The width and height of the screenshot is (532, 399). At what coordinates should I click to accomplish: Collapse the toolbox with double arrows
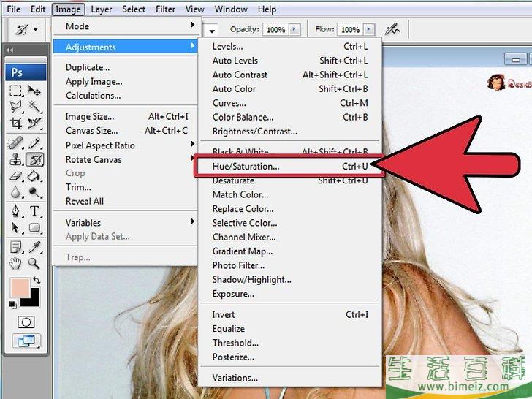pos(9,50)
